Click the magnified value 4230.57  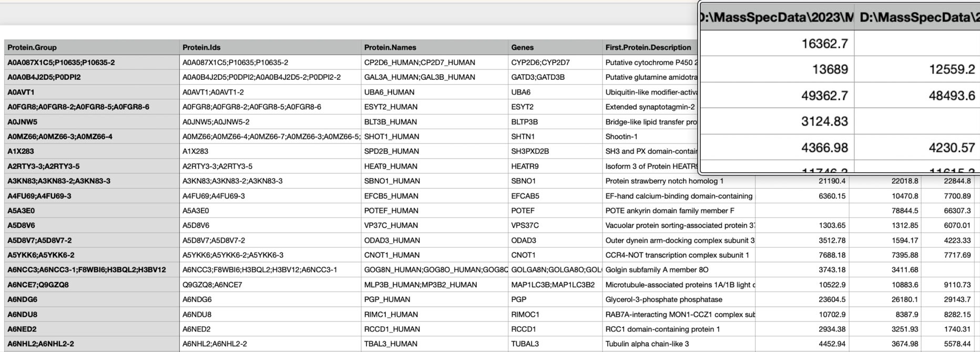pos(952,148)
